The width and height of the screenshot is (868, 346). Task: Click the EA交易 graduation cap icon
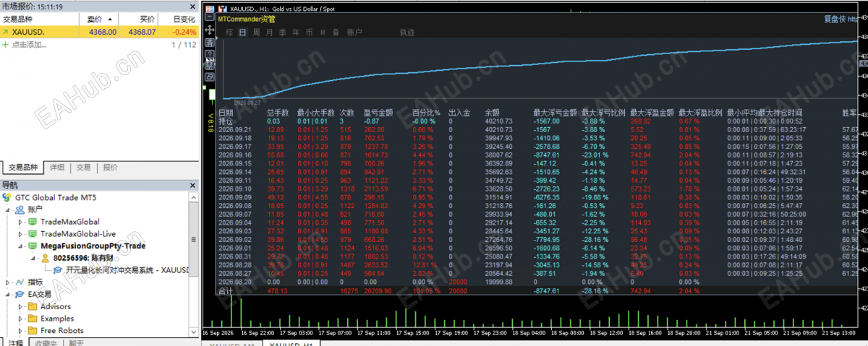pos(20,295)
